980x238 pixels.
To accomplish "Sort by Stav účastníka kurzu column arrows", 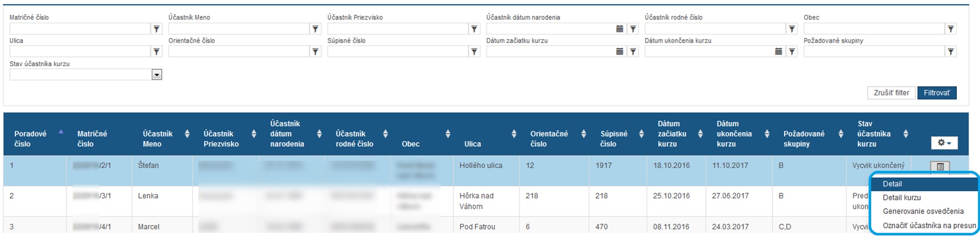I will [x=906, y=134].
